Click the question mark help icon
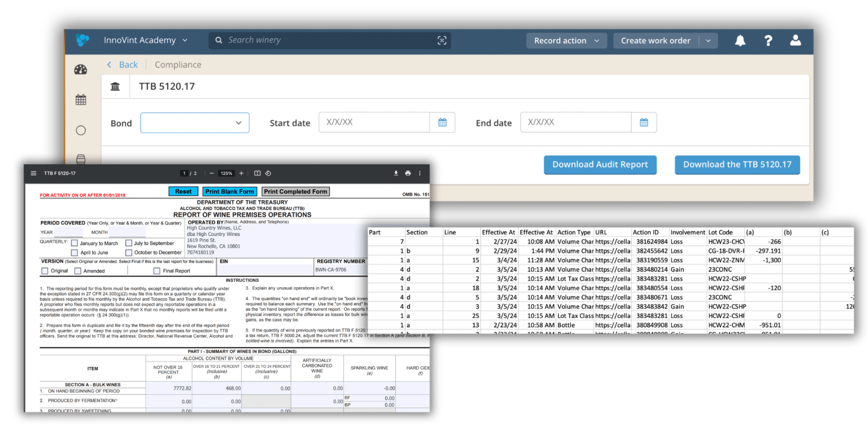868x436 pixels. pyautogui.click(x=768, y=40)
